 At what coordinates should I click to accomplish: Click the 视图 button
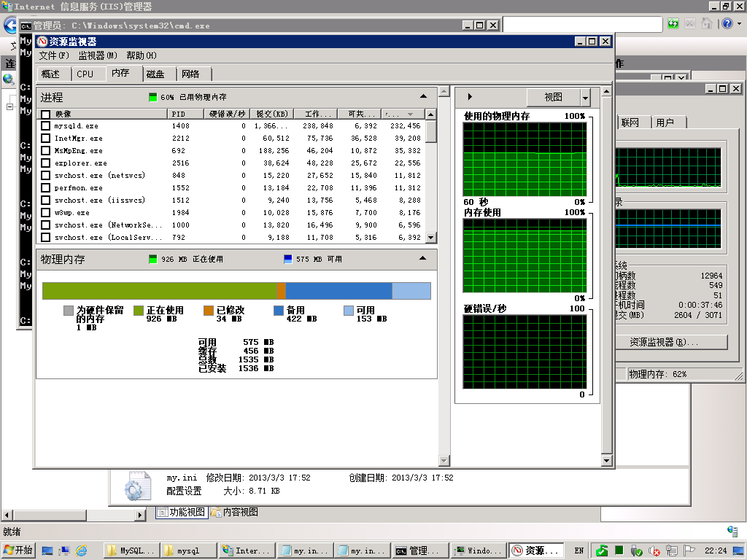point(554,98)
